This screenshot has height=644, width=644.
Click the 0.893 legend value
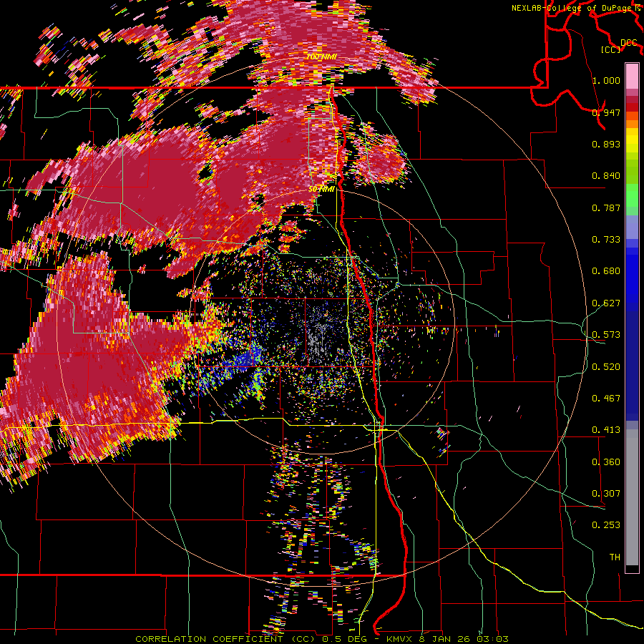pos(606,144)
